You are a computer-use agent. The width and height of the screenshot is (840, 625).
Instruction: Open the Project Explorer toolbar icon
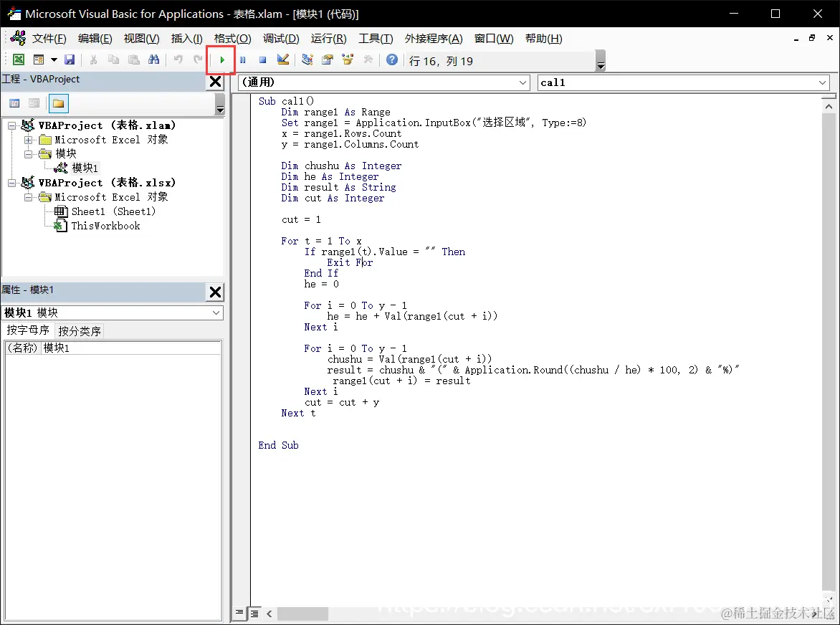click(307, 60)
